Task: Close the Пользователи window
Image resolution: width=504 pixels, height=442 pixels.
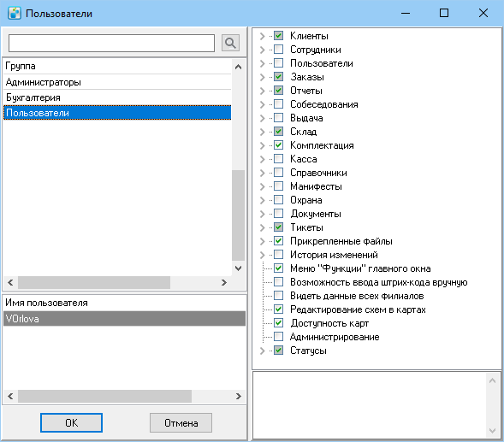Action: (x=483, y=13)
